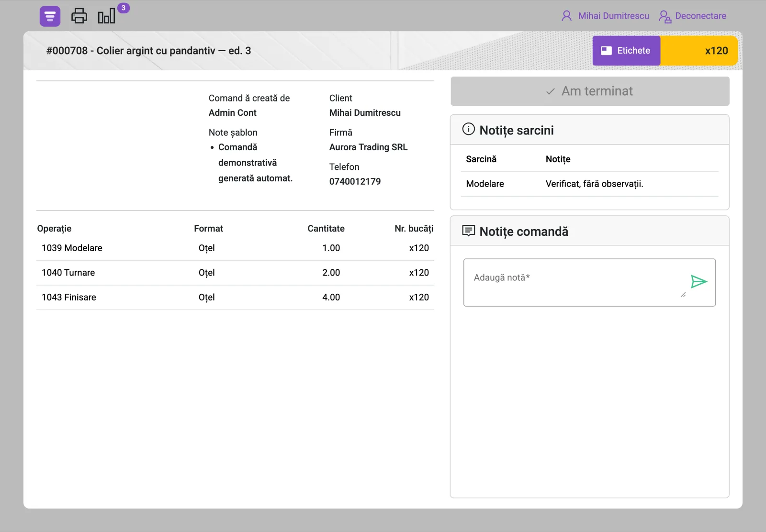Image resolution: width=766 pixels, height=532 pixels.
Task: Send note with green arrow icon
Action: pos(699,282)
